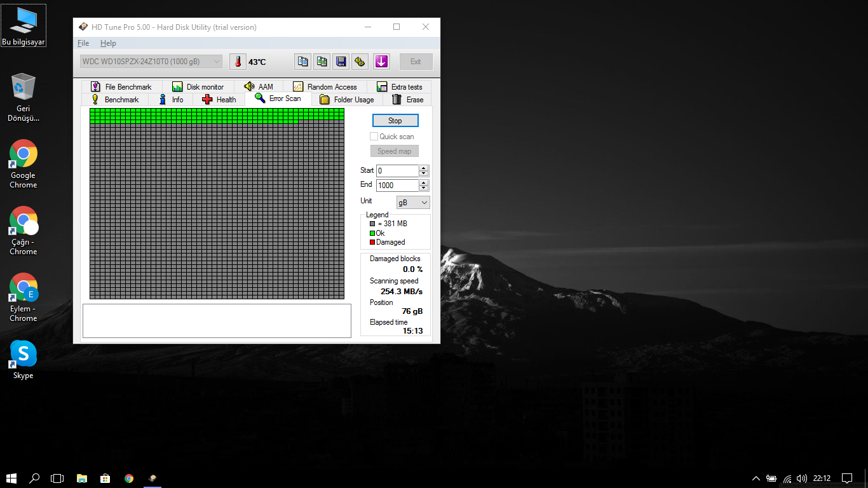Save screenshot with floppy disk icon

(341, 62)
